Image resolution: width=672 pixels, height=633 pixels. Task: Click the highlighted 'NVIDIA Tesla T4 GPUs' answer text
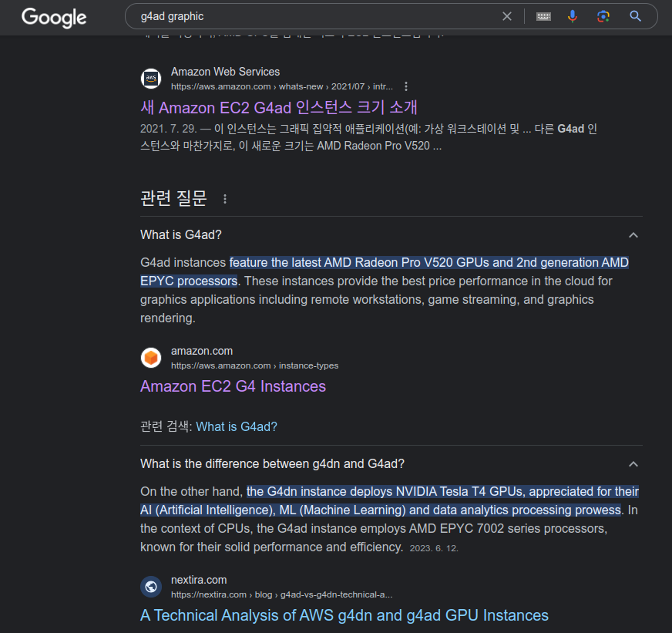click(x=460, y=491)
